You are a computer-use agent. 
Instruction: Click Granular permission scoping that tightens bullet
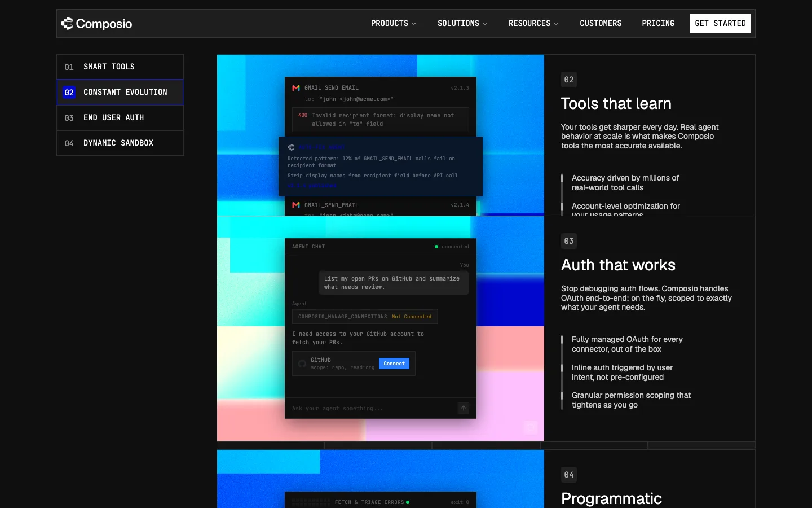(631, 400)
